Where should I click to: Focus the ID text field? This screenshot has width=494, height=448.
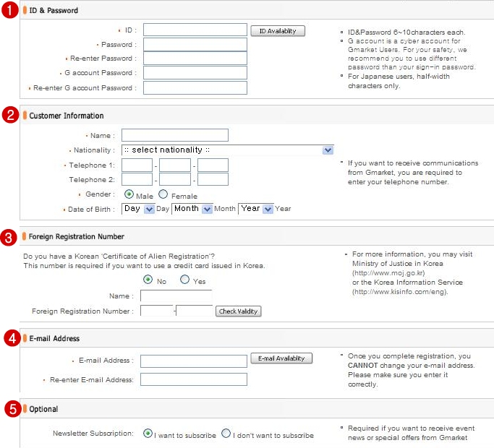coord(195,30)
